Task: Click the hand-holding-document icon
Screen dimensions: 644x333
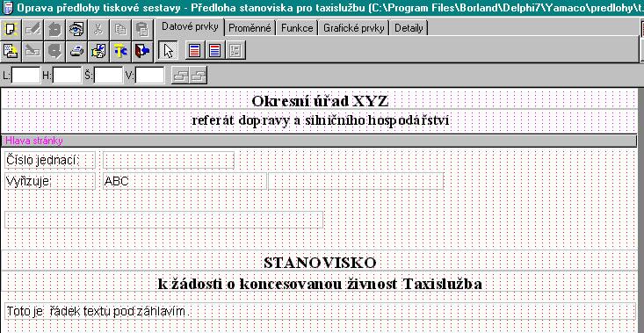Action: 98,51
